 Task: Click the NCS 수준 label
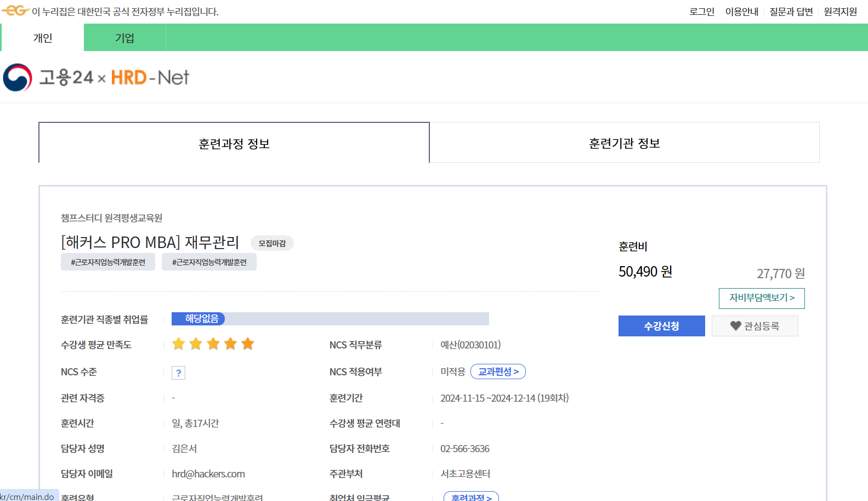click(x=78, y=371)
